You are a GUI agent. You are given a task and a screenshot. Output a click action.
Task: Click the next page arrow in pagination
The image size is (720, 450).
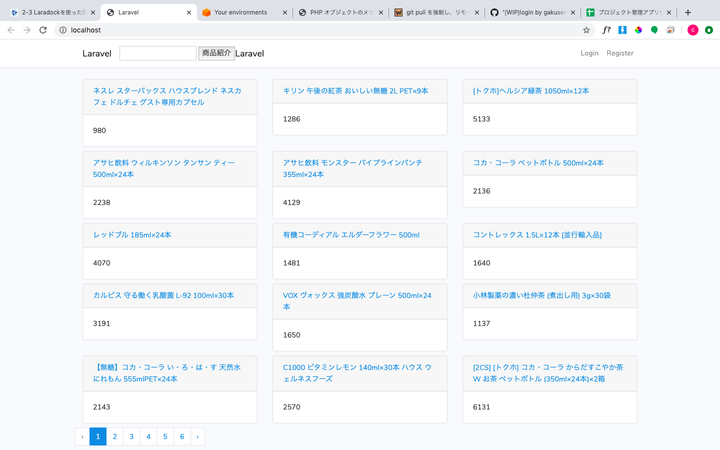[197, 437]
